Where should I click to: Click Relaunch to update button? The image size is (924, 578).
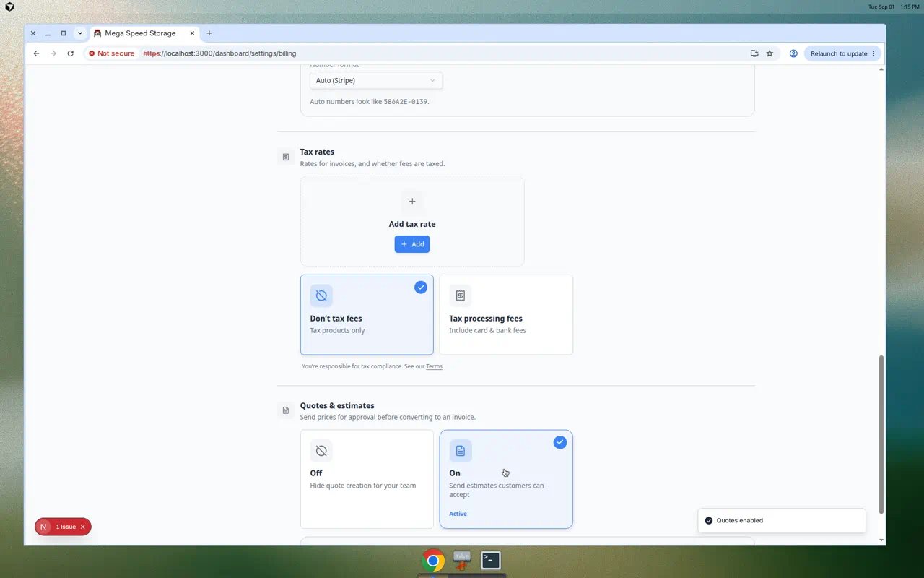(842, 53)
